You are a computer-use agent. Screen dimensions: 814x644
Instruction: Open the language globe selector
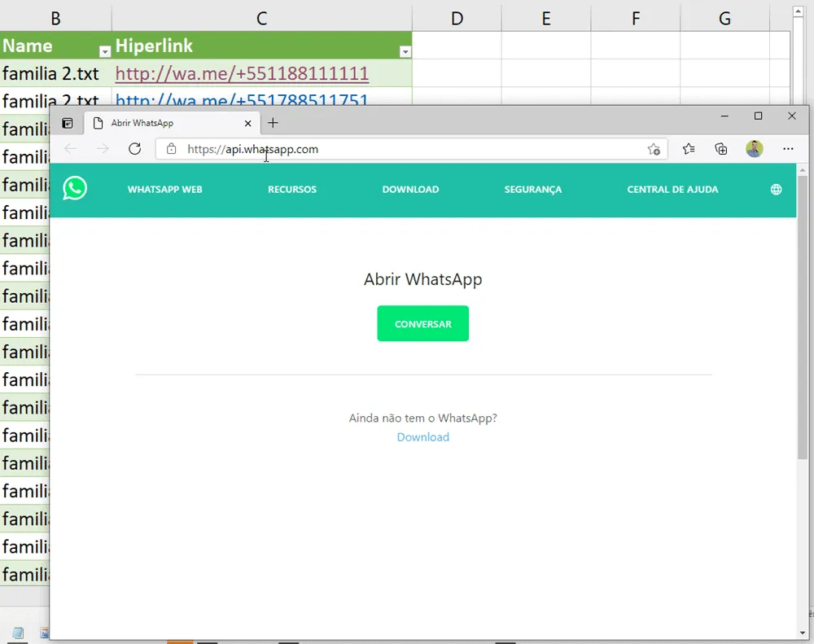(776, 190)
